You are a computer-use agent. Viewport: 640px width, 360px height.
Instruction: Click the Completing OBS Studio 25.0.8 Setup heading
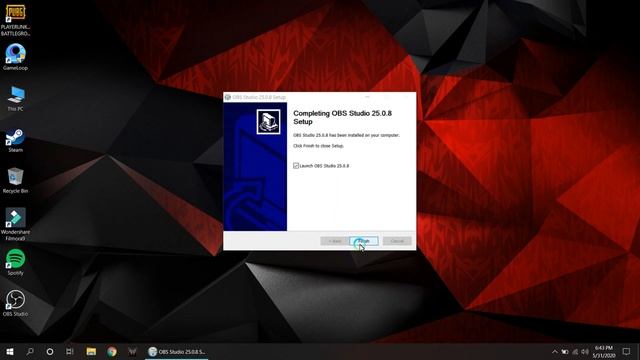pyautogui.click(x=342, y=117)
